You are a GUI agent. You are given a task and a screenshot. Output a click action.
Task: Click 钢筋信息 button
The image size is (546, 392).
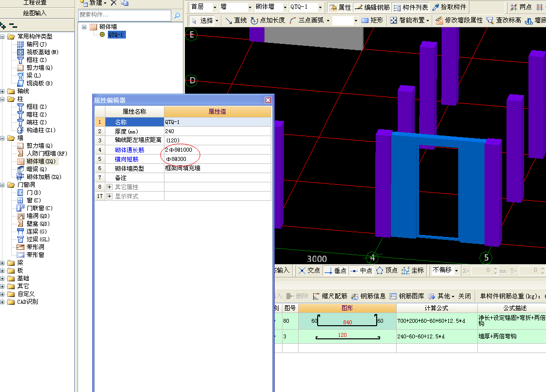[368, 296]
